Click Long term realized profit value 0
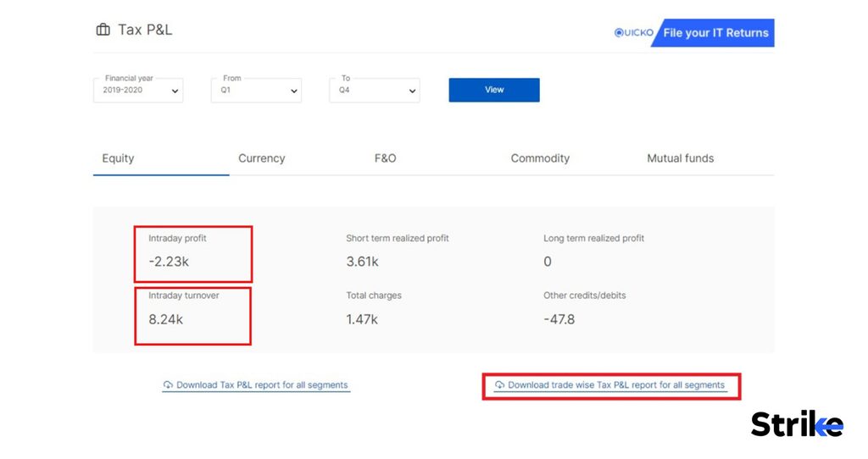868x459 pixels. click(x=548, y=262)
